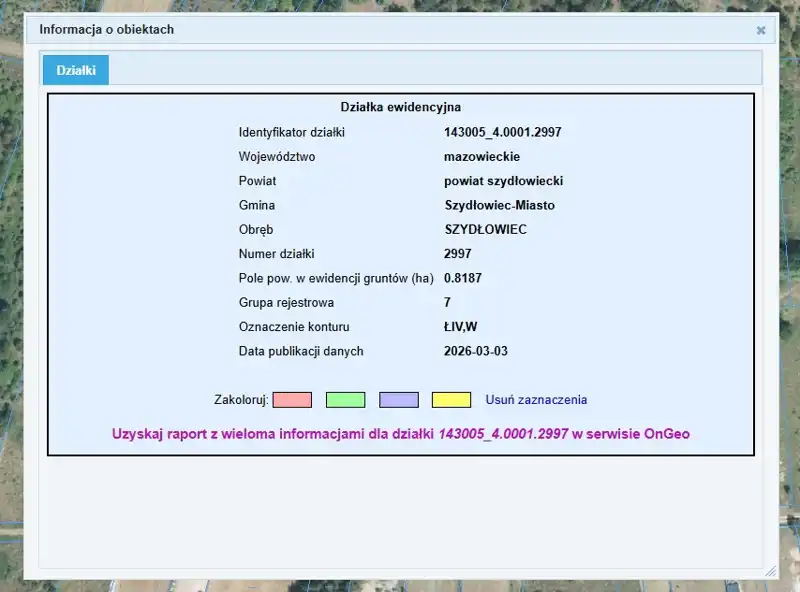Click the Oznaczenie konturu value ŁIV,W
800x592 pixels.
click(x=460, y=327)
